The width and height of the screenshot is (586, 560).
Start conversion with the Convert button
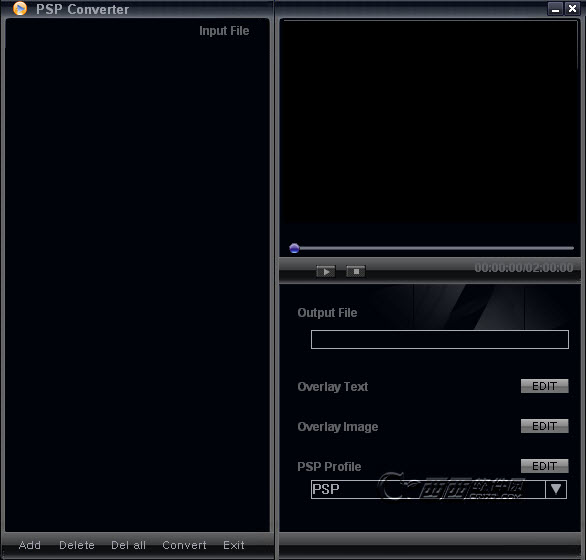[x=184, y=545]
